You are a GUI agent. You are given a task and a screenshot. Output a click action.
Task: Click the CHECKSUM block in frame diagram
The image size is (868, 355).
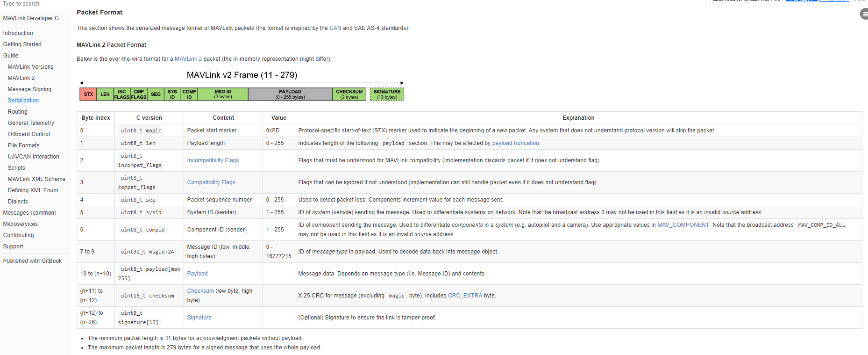point(349,94)
